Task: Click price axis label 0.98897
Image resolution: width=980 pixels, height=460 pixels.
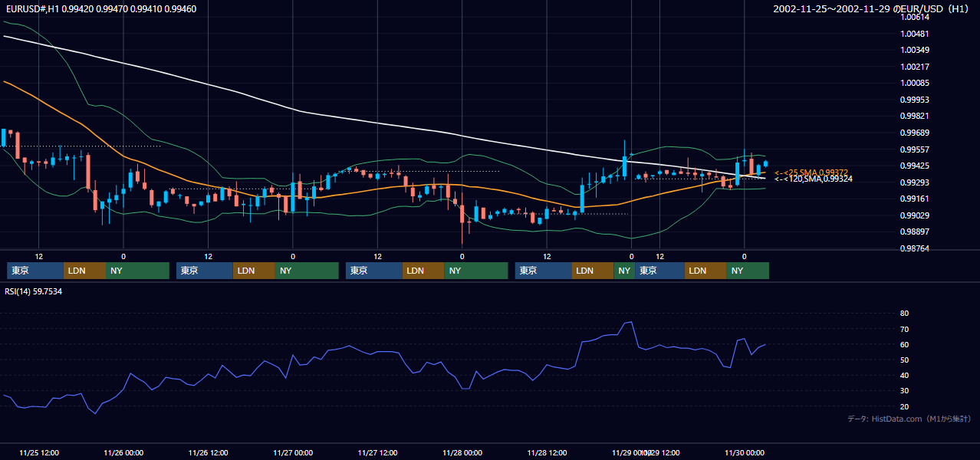Action: 915,232
